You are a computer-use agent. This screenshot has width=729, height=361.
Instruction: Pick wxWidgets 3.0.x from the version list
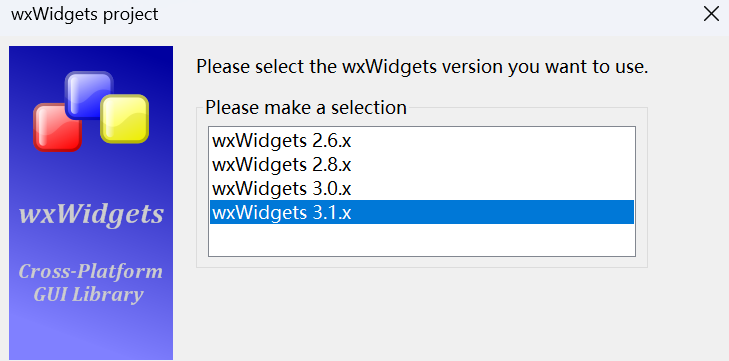[x=422, y=188]
